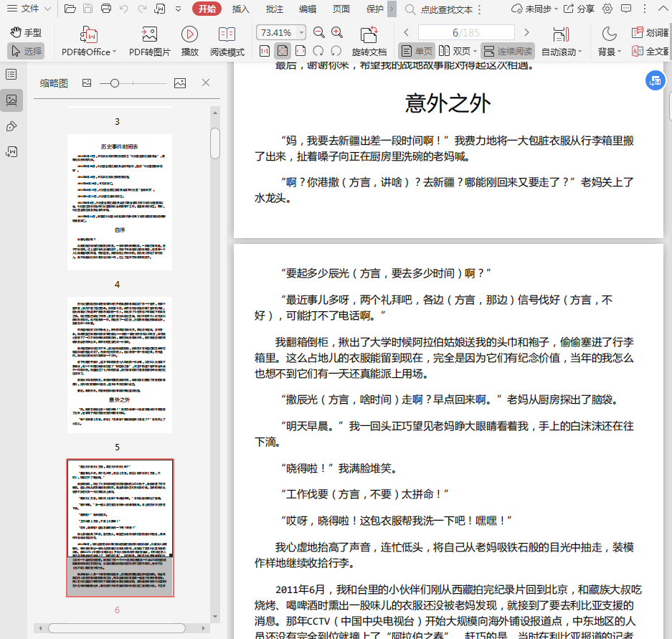Activate the 选择 selection tool
The width and height of the screenshot is (672, 639).
[26, 51]
